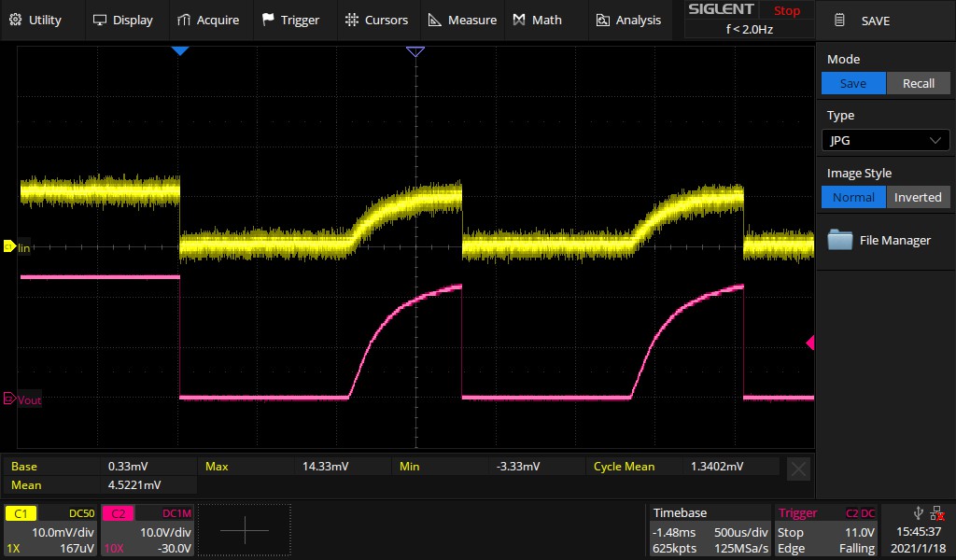Click the 500us/div timebase value
The height and width of the screenshot is (560, 956).
click(740, 532)
